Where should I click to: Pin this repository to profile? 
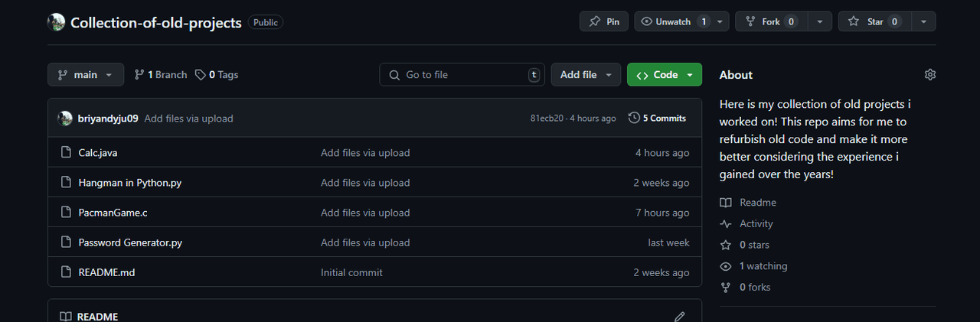tap(604, 22)
